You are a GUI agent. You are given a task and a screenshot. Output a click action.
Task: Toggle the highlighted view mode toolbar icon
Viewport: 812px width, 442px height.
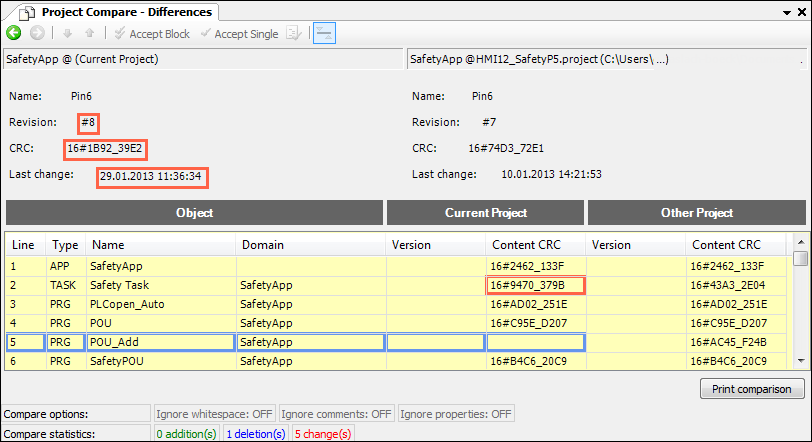324,33
